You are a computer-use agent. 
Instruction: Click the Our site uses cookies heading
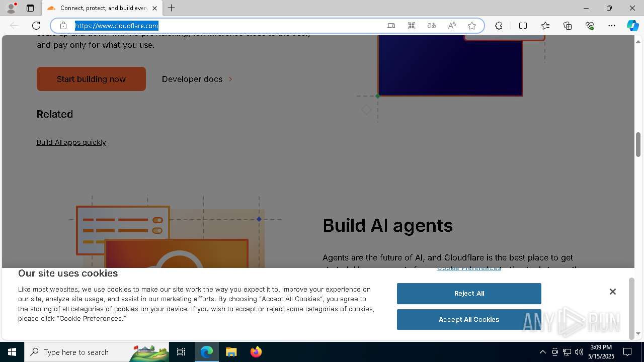pyautogui.click(x=68, y=274)
